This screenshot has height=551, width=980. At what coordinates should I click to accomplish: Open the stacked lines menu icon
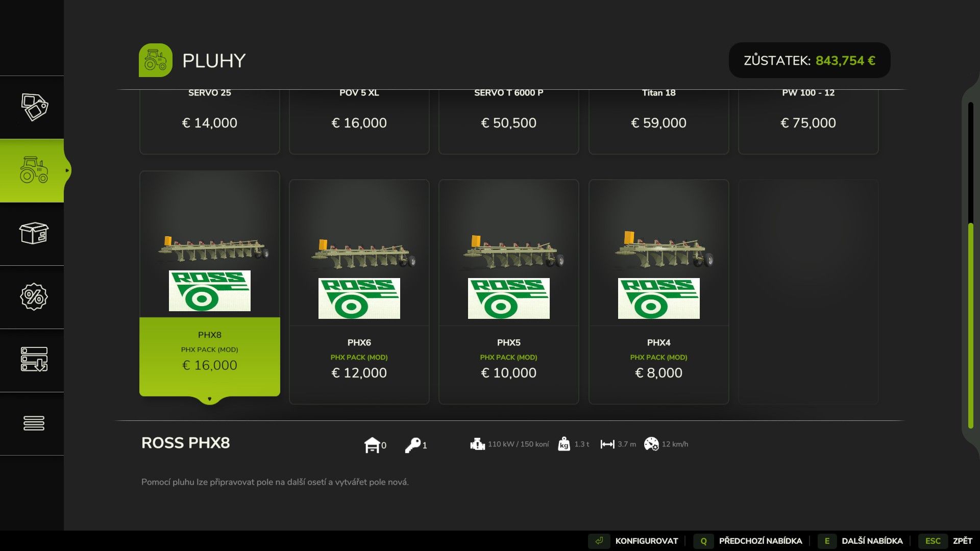coord(34,423)
